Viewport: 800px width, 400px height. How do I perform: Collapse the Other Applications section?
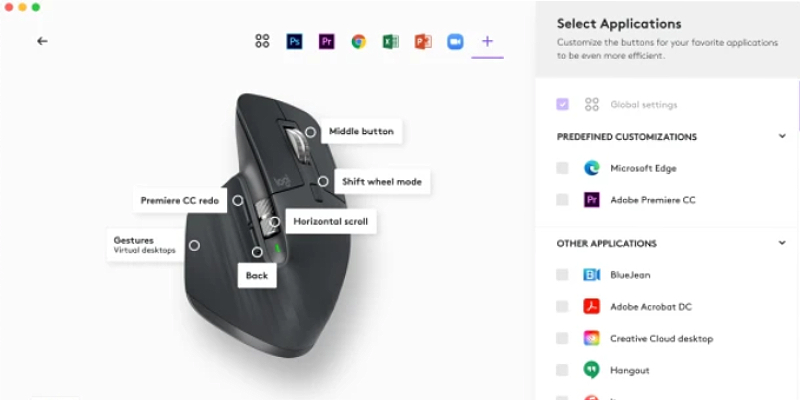tap(782, 243)
